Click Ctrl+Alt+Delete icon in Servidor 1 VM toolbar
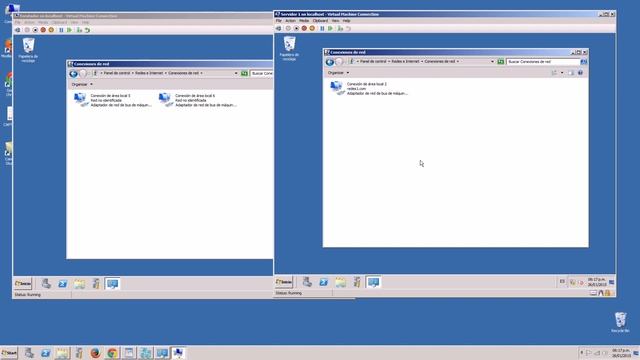 coord(278,29)
